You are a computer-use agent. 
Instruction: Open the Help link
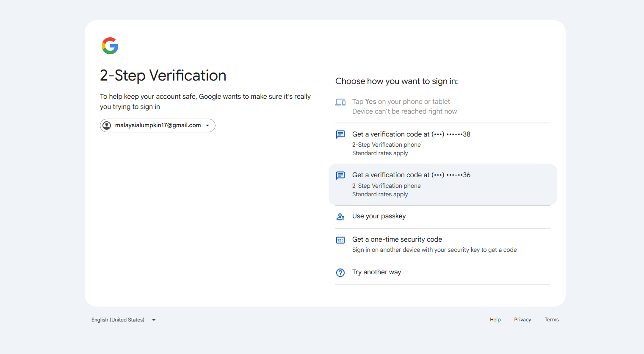tap(495, 320)
